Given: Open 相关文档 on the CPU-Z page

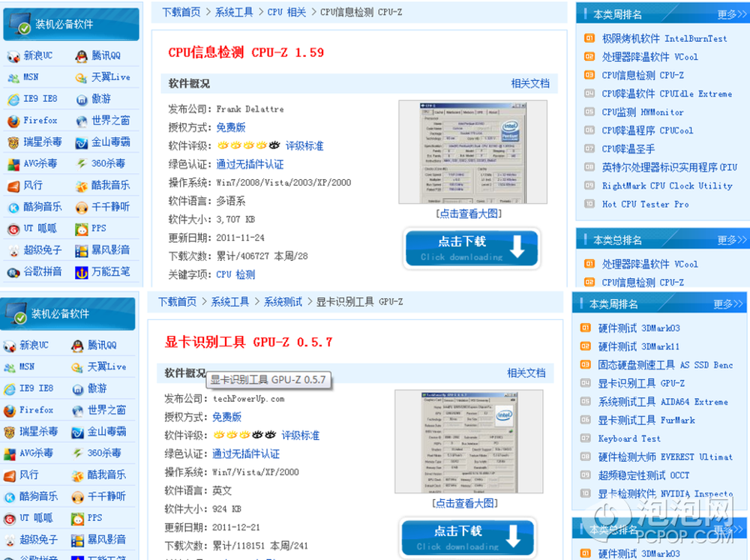Looking at the screenshot, I should click(530, 84).
